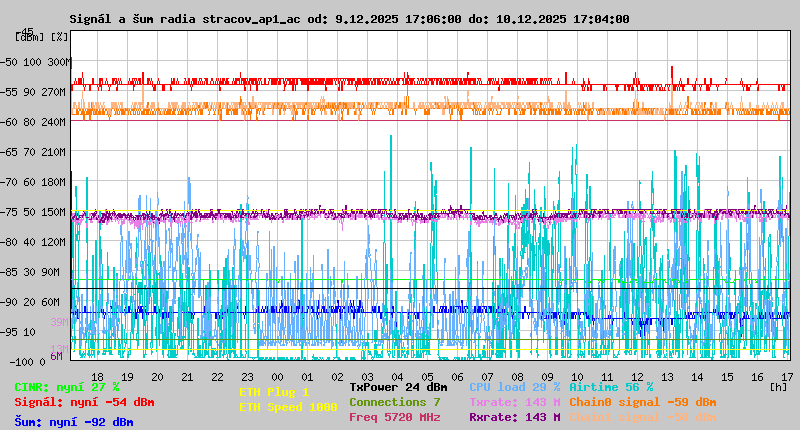Click the [h] unit label on time axis
The height and width of the screenshot is (430, 800).
tap(779, 386)
